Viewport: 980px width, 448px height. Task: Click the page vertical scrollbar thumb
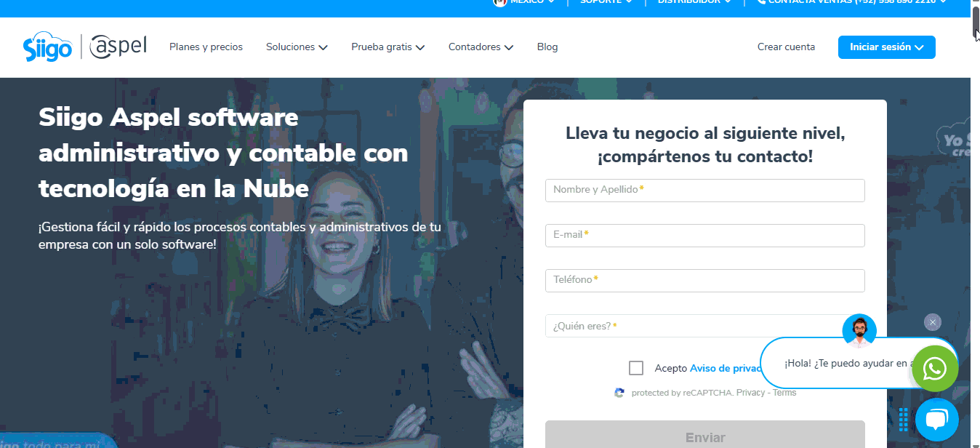click(976, 22)
